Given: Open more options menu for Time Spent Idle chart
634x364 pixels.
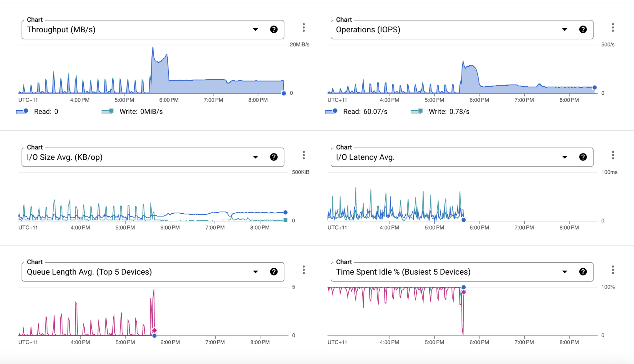Looking at the screenshot, I should (x=613, y=270).
